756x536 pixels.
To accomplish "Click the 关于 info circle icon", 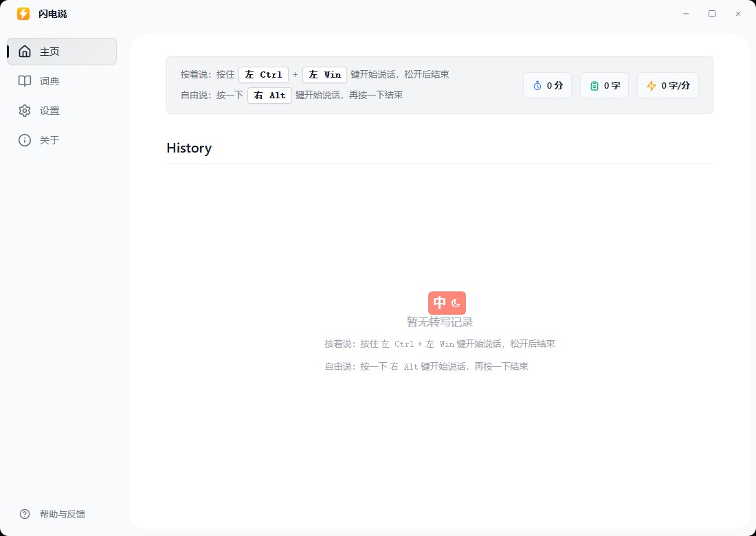I will coord(25,139).
